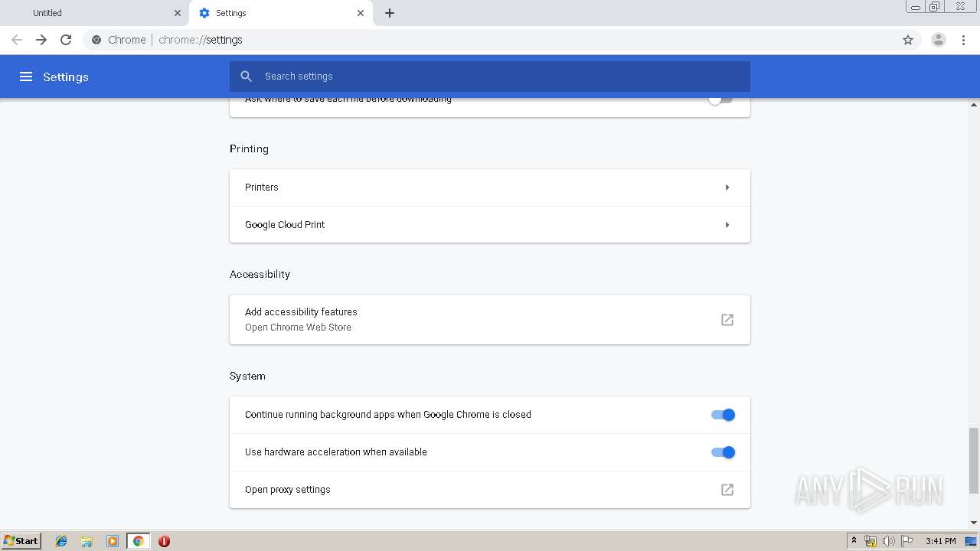Show hidden system tray icons

coord(854,541)
